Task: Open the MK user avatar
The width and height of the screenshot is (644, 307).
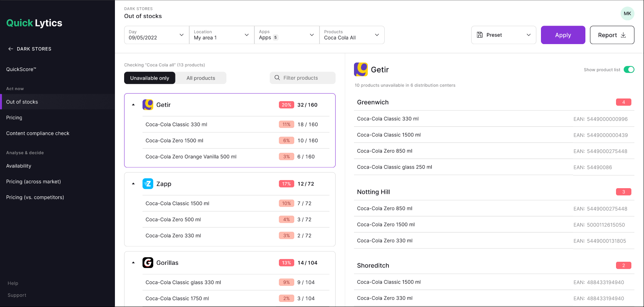Action: click(627, 13)
